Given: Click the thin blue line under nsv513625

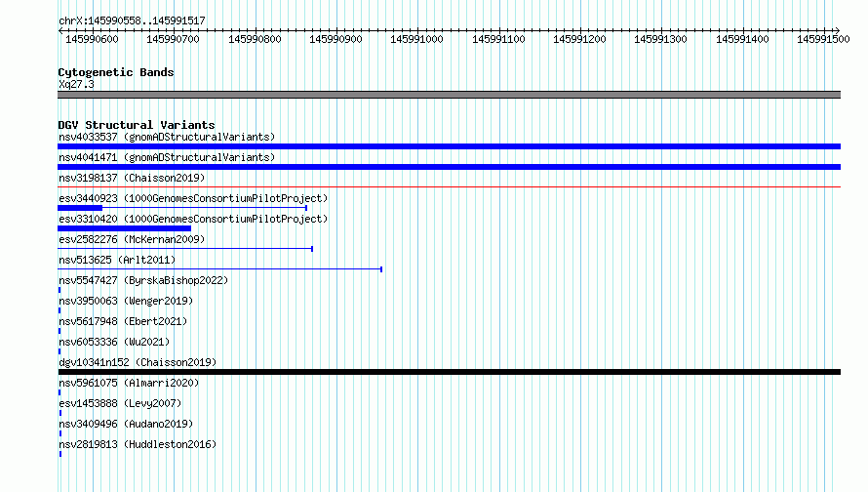Looking at the screenshot, I should click(219, 269).
